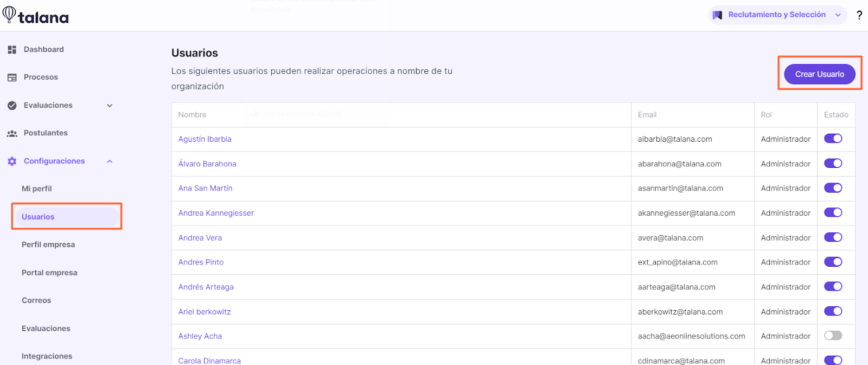Open the user Andres Pinto
Viewport: 868px width, 365px height.
[x=201, y=262]
